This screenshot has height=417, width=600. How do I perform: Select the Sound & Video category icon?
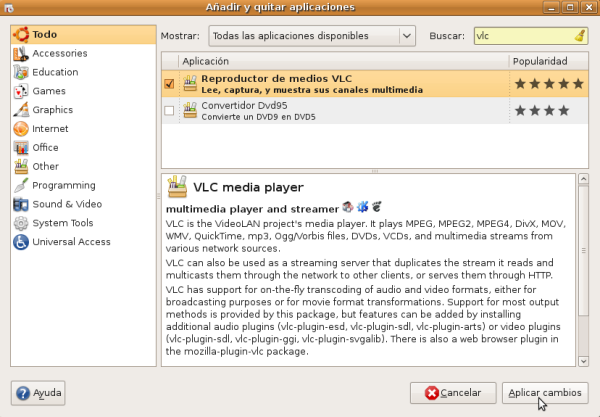click(x=20, y=204)
